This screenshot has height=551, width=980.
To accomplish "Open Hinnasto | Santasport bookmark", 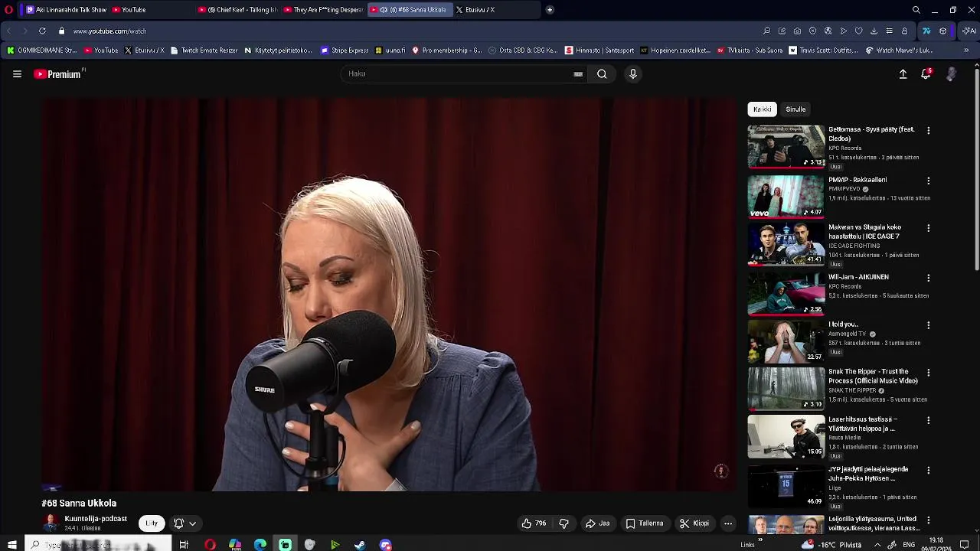I will pyautogui.click(x=599, y=51).
